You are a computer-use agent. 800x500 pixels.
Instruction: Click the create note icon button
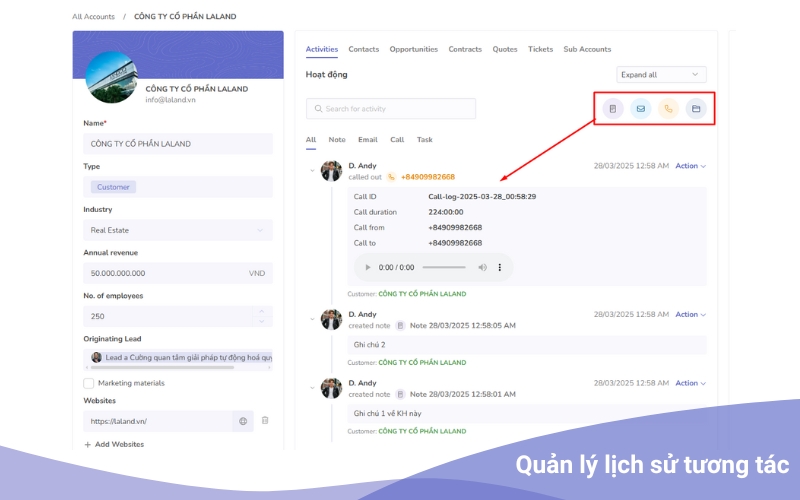click(x=613, y=109)
